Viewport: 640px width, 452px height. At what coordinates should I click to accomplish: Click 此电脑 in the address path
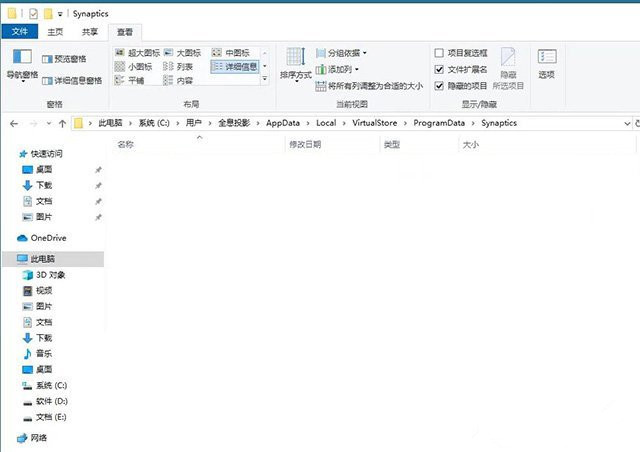pyautogui.click(x=110, y=123)
